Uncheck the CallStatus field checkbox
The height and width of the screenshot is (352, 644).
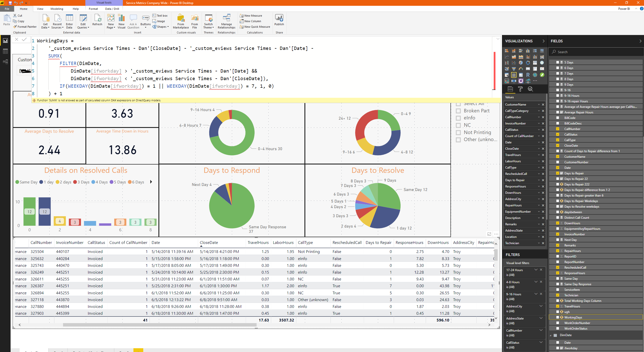point(558,134)
